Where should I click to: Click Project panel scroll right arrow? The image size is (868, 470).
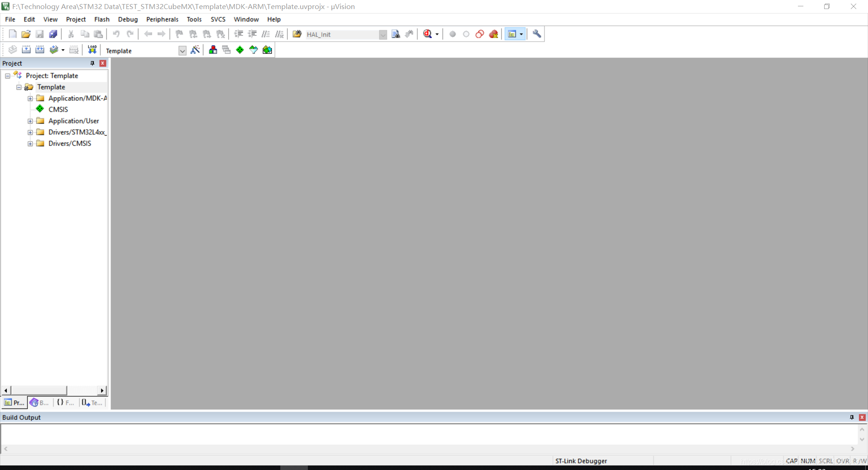(102, 390)
